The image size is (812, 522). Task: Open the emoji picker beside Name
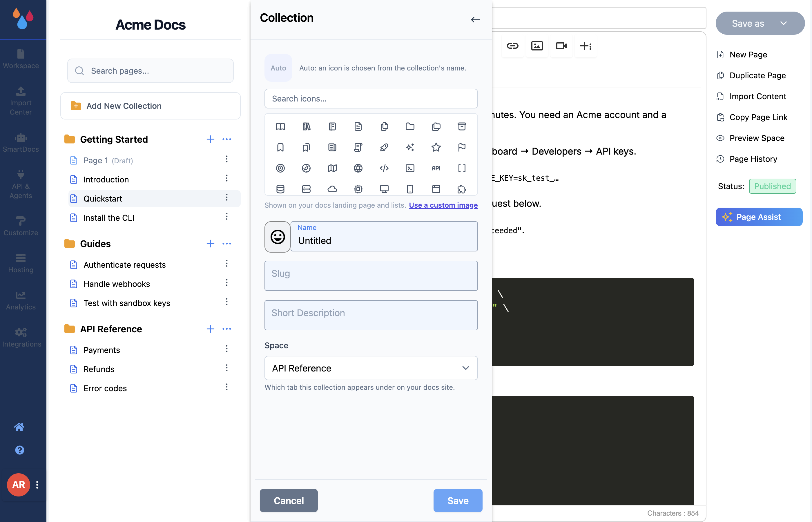pos(278,237)
